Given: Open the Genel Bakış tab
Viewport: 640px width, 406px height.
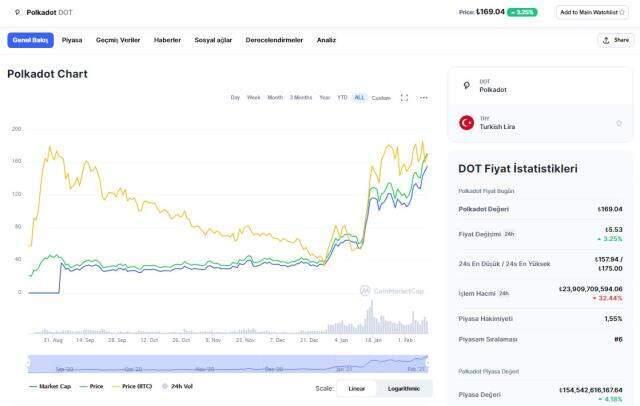Looking at the screenshot, I should click(x=31, y=40).
